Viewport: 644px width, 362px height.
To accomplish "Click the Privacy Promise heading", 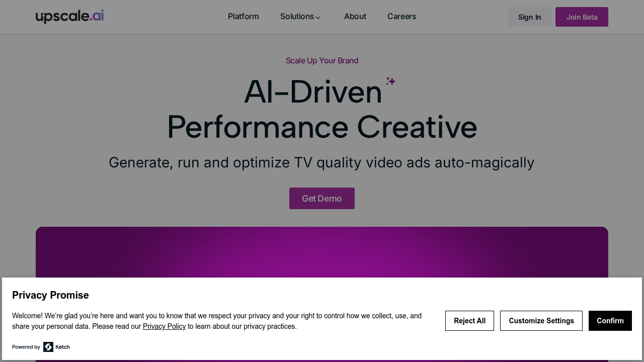I will [50, 295].
